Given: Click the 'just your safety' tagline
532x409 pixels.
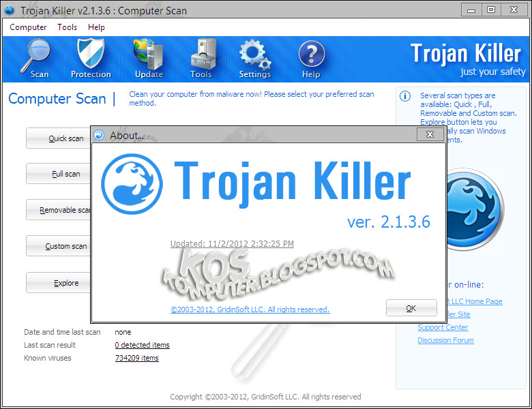Looking at the screenshot, I should click(492, 72).
